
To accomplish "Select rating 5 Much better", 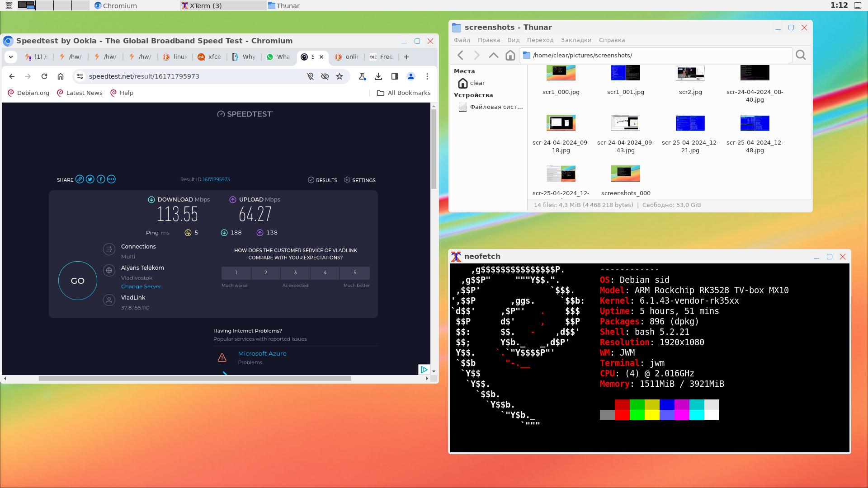I will [355, 272].
